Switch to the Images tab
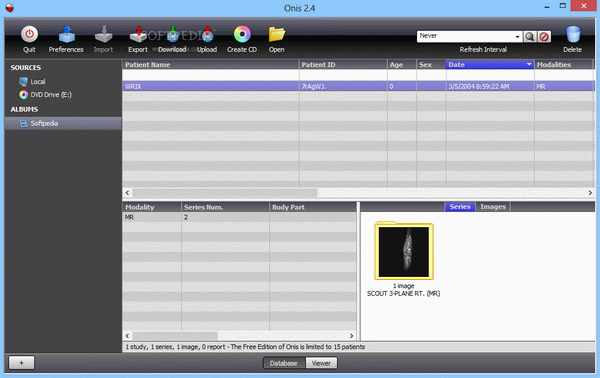The height and width of the screenshot is (378, 600). point(493,207)
